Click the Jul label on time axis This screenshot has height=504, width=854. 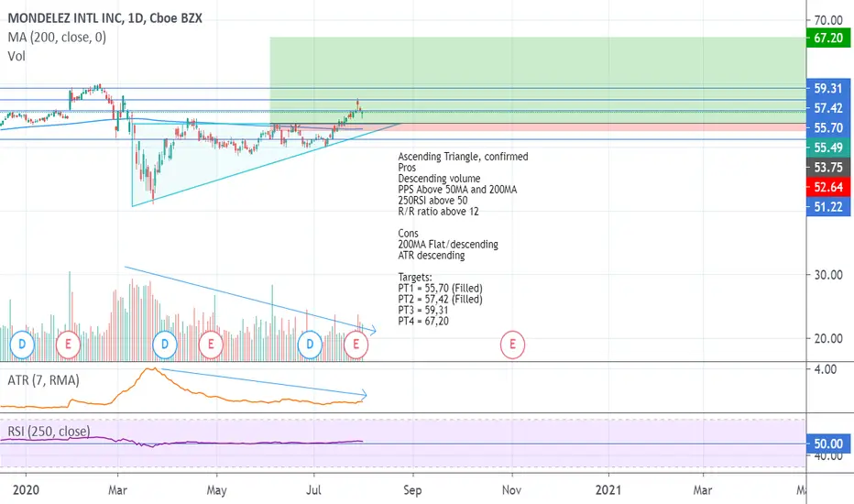pyautogui.click(x=313, y=490)
